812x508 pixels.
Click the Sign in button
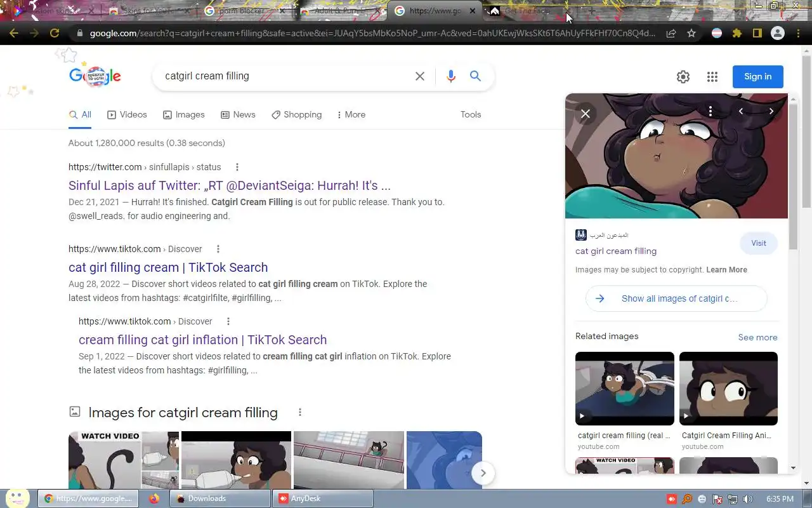pyautogui.click(x=757, y=77)
